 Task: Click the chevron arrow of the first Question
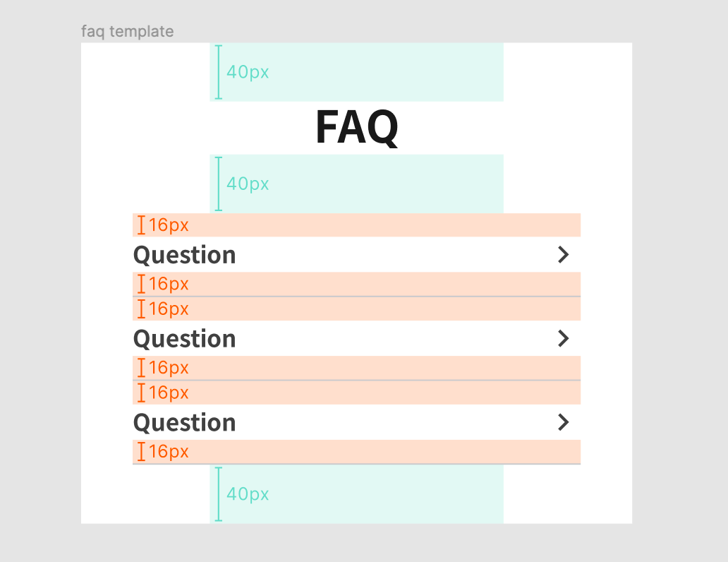pyautogui.click(x=563, y=255)
